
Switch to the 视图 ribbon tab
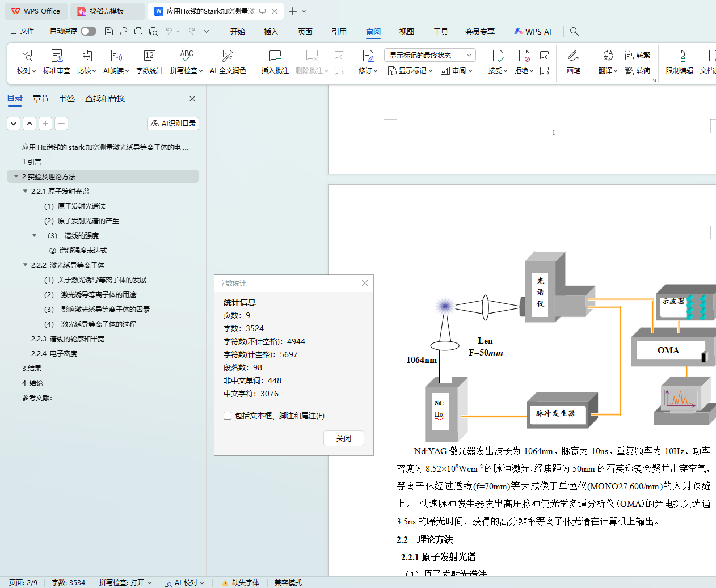406,32
